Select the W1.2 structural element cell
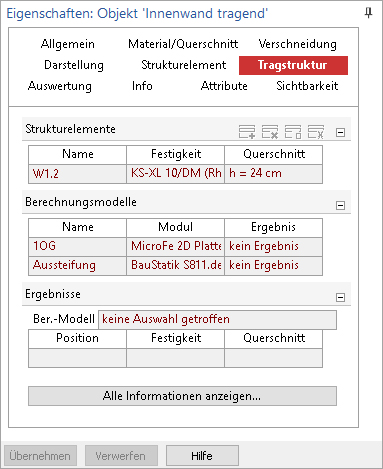 pos(77,174)
